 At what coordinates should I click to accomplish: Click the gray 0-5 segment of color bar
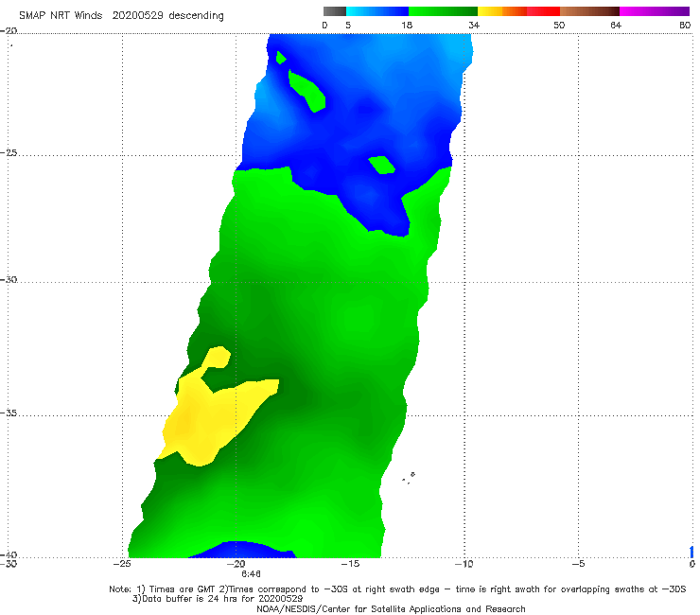[335, 11]
